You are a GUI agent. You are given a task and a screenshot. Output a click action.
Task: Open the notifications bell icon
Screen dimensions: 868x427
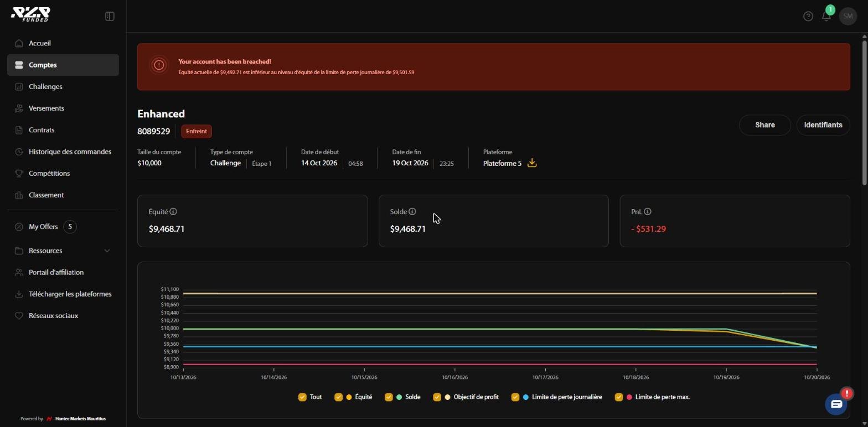point(826,16)
